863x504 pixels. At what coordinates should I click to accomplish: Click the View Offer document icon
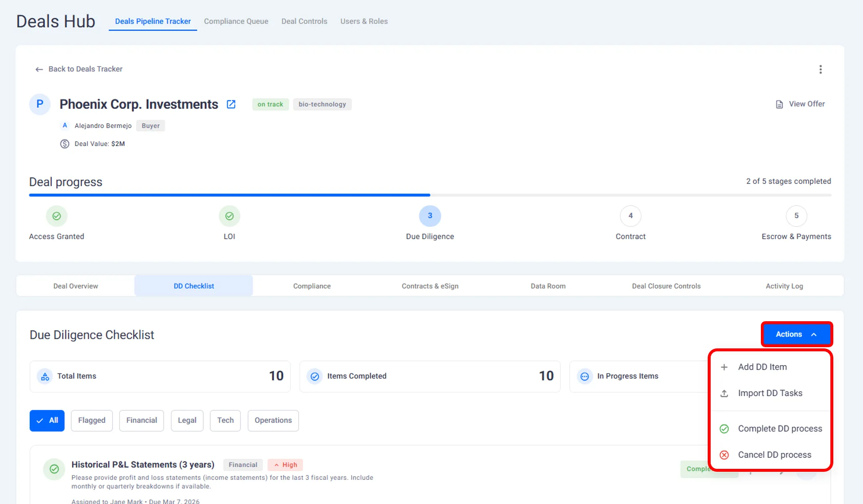click(x=779, y=104)
